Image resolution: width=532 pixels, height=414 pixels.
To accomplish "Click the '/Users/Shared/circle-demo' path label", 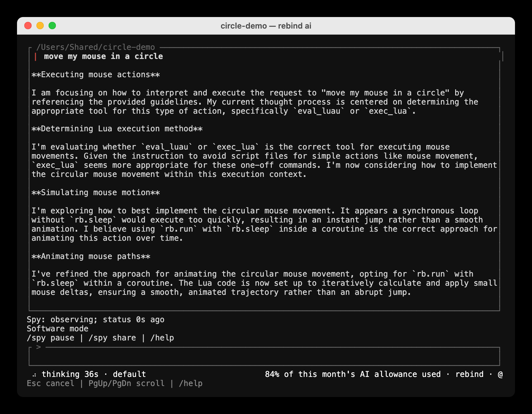I will pyautogui.click(x=96, y=47).
